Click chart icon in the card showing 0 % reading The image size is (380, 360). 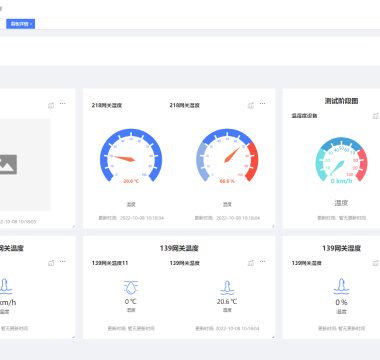point(376,263)
